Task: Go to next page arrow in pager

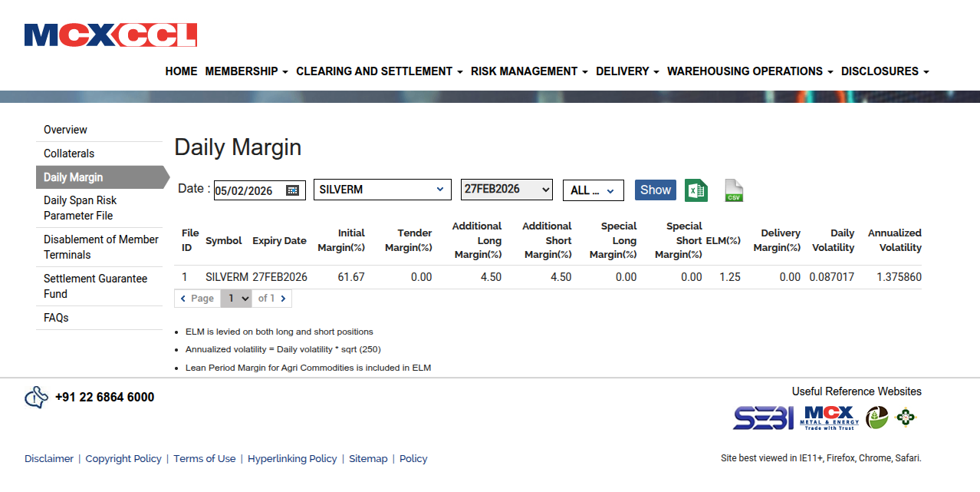Action: [x=283, y=299]
